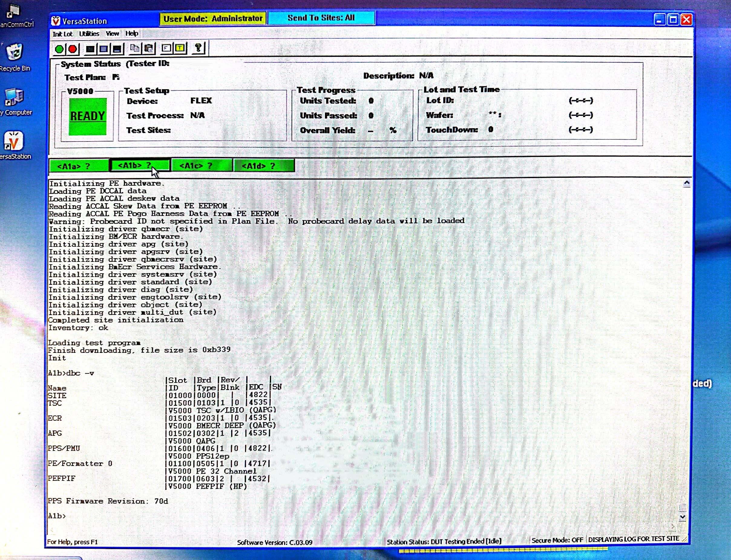The height and width of the screenshot is (560, 731).
Task: Maximize the VersaStation window
Action: pos(673,20)
